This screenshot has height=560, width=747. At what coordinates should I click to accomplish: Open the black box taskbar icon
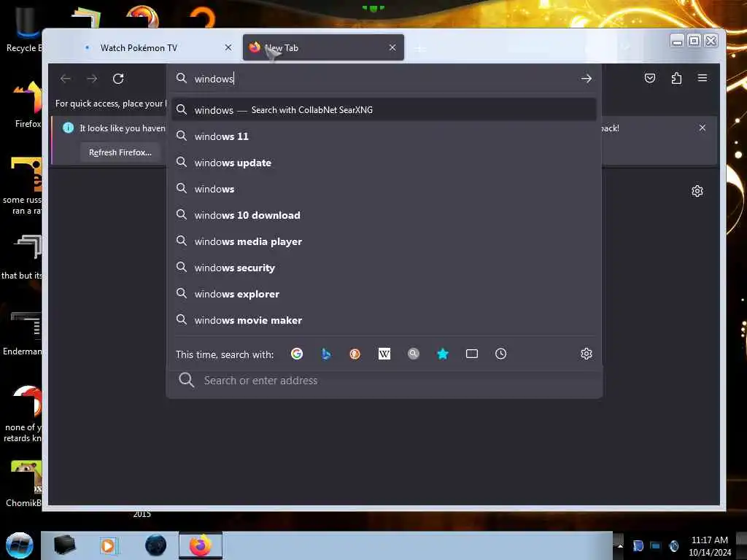pos(64,545)
